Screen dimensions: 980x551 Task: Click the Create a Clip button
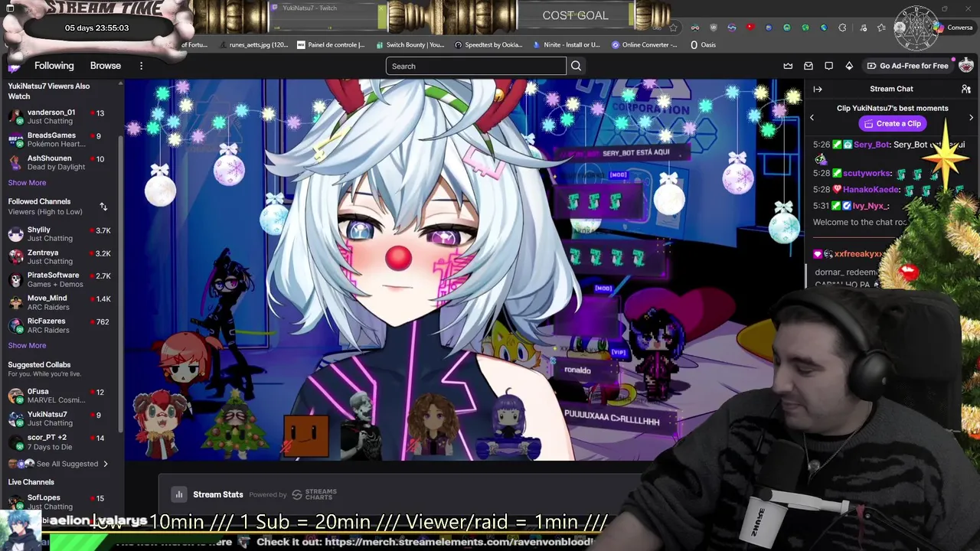(x=893, y=123)
